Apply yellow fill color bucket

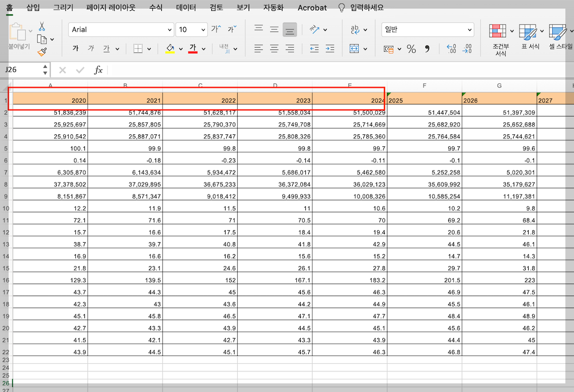coord(170,48)
